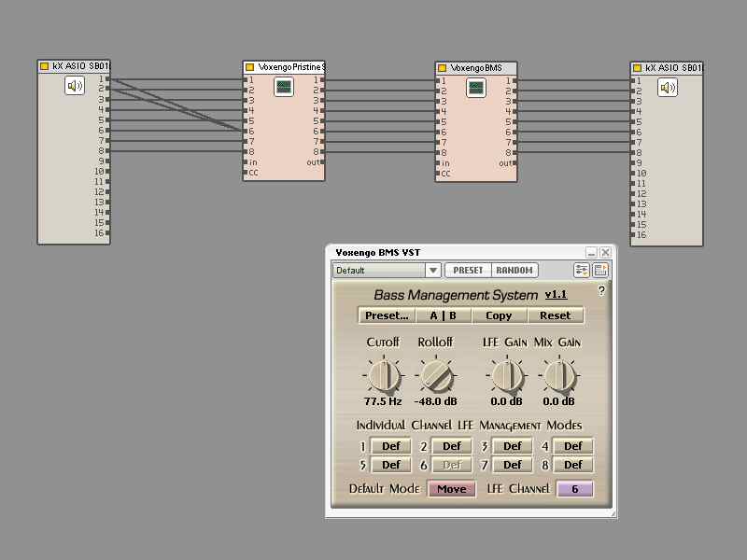Image resolution: width=747 pixels, height=560 pixels.
Task: Toggle yellow bypass square on Voxengo BMS node
Action: point(442,68)
